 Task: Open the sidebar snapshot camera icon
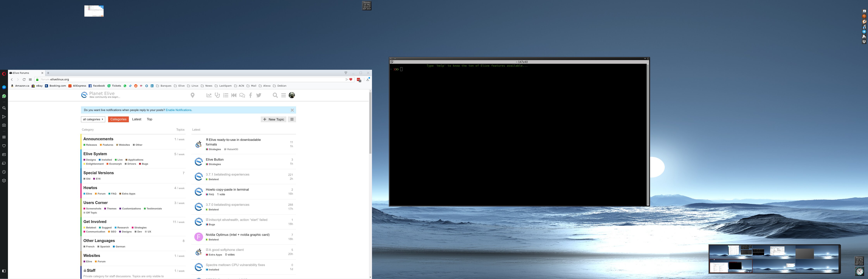[x=4, y=125]
